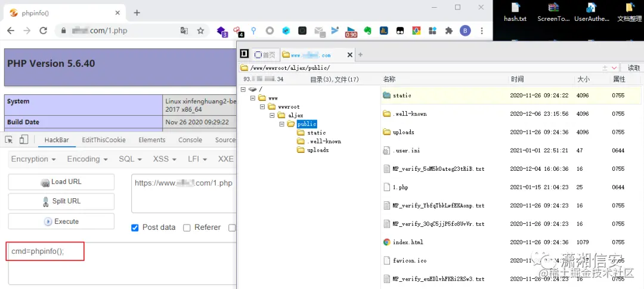
Task: Toggle DevTools device toolbar icon
Action: (23, 140)
